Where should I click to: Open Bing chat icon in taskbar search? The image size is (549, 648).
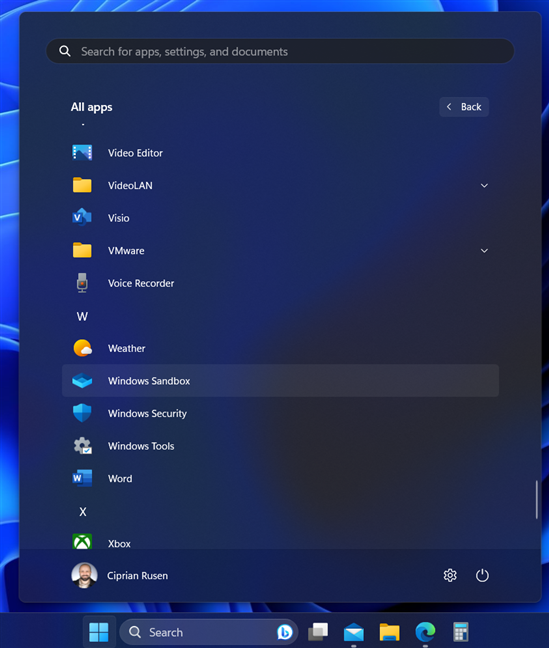click(284, 632)
